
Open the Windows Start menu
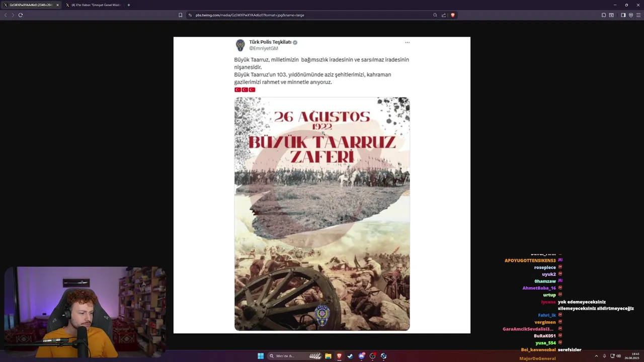(x=261, y=356)
